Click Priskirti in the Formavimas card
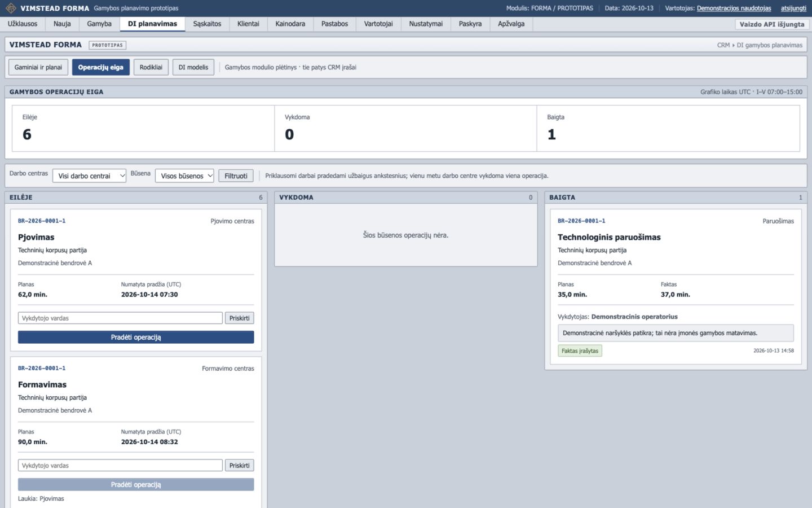Screen dimensions: 812x508 pyautogui.click(x=240, y=466)
